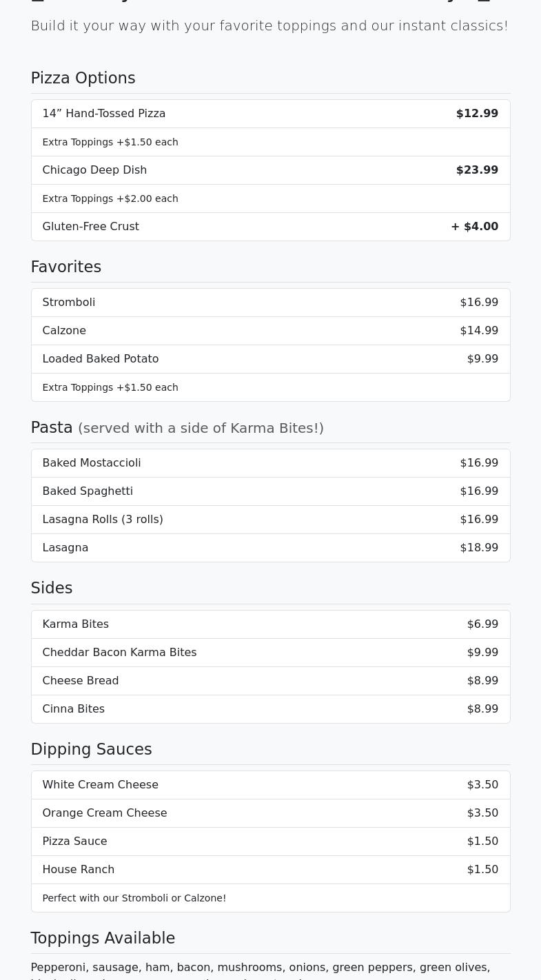
Task: Select the Loaded Baked Potato item
Action: (x=101, y=359)
